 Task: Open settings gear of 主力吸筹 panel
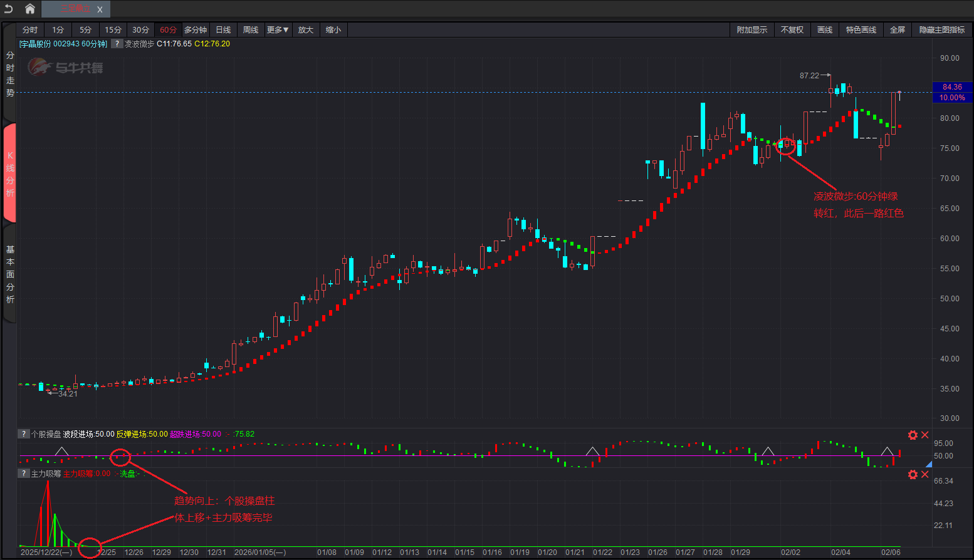pyautogui.click(x=913, y=474)
